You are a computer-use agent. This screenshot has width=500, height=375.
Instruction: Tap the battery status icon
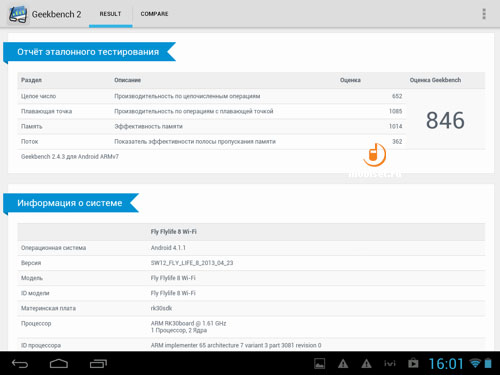point(488,363)
